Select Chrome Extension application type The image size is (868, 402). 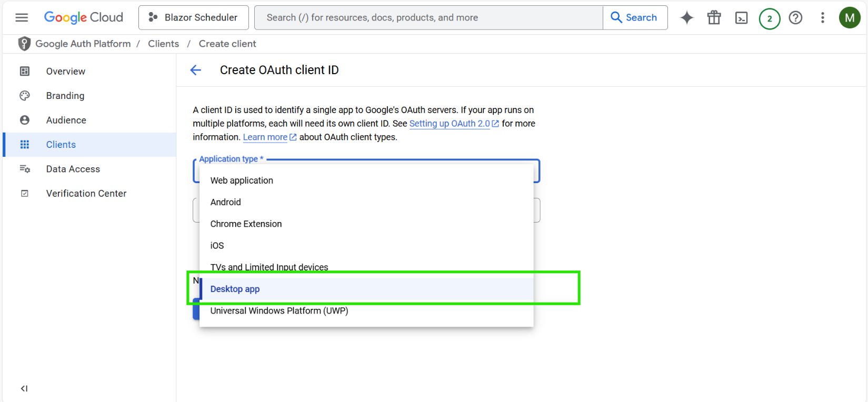click(366, 224)
